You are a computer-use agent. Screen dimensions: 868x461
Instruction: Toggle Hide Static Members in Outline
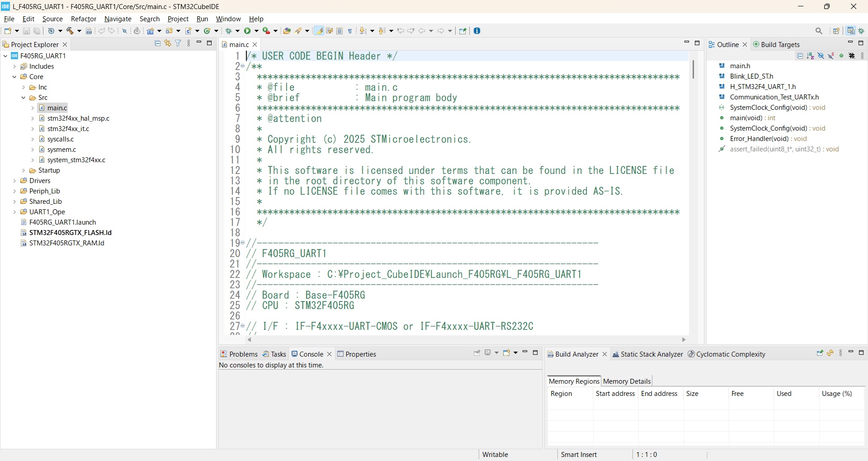tap(831, 56)
